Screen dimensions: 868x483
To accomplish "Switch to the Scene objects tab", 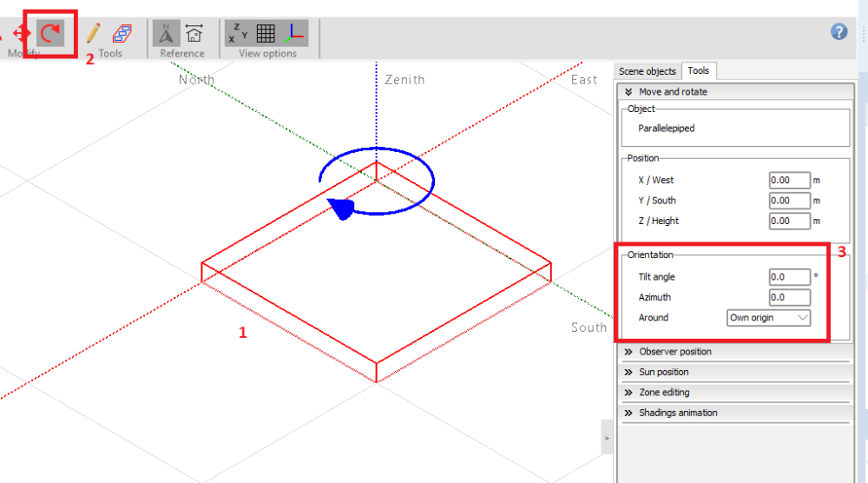I will click(x=648, y=71).
